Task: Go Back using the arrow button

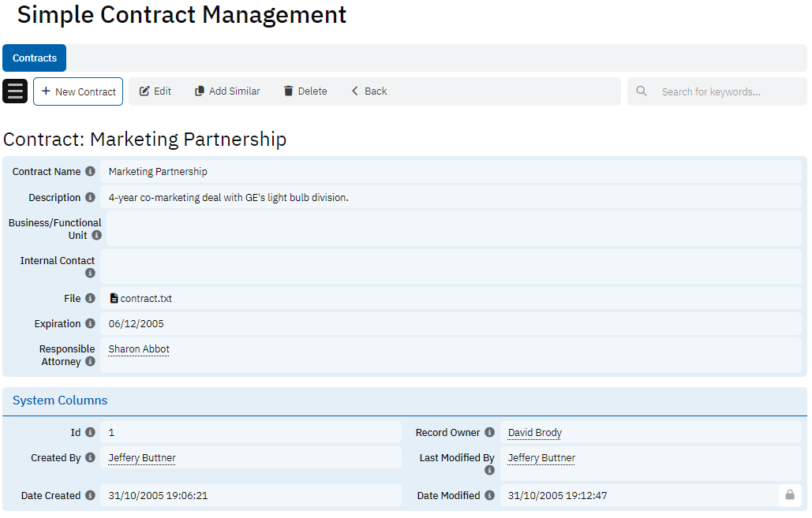Action: point(369,91)
